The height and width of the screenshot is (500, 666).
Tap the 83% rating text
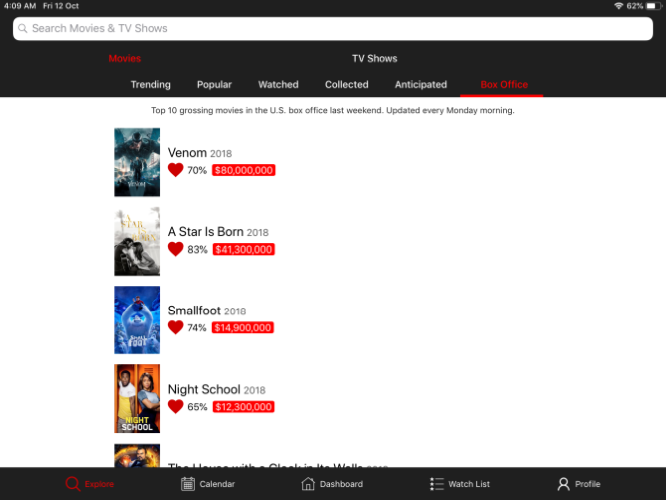198,249
